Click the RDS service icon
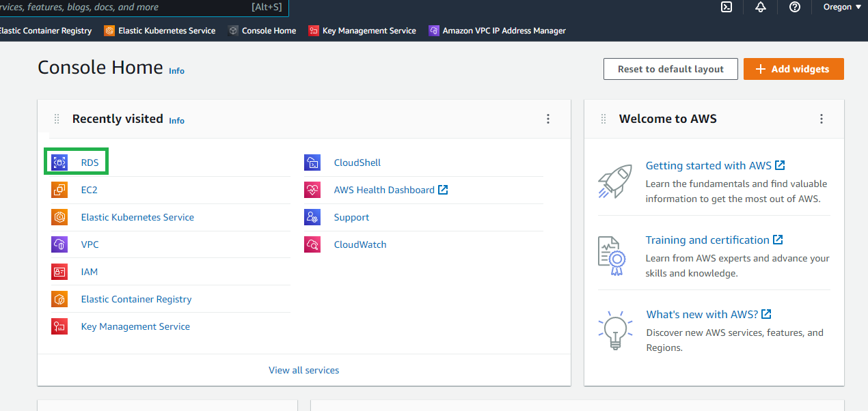Image resolution: width=868 pixels, height=411 pixels. pyautogui.click(x=59, y=162)
